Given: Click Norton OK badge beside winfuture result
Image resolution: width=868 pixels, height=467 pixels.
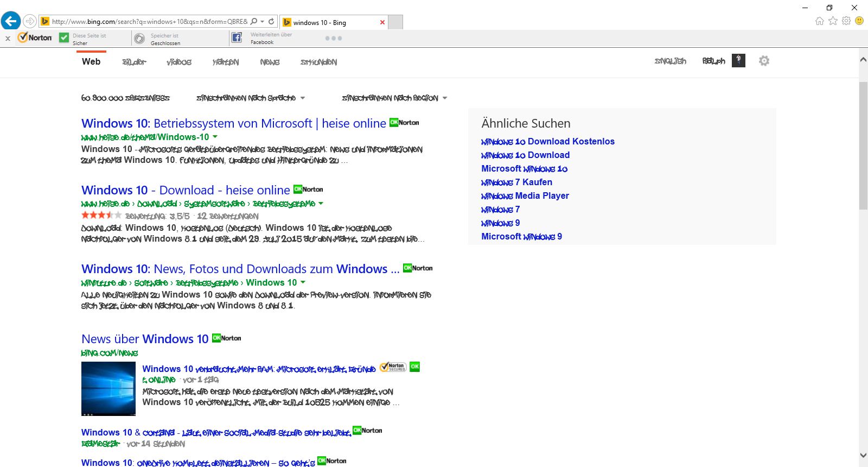Looking at the screenshot, I should click(x=418, y=268).
